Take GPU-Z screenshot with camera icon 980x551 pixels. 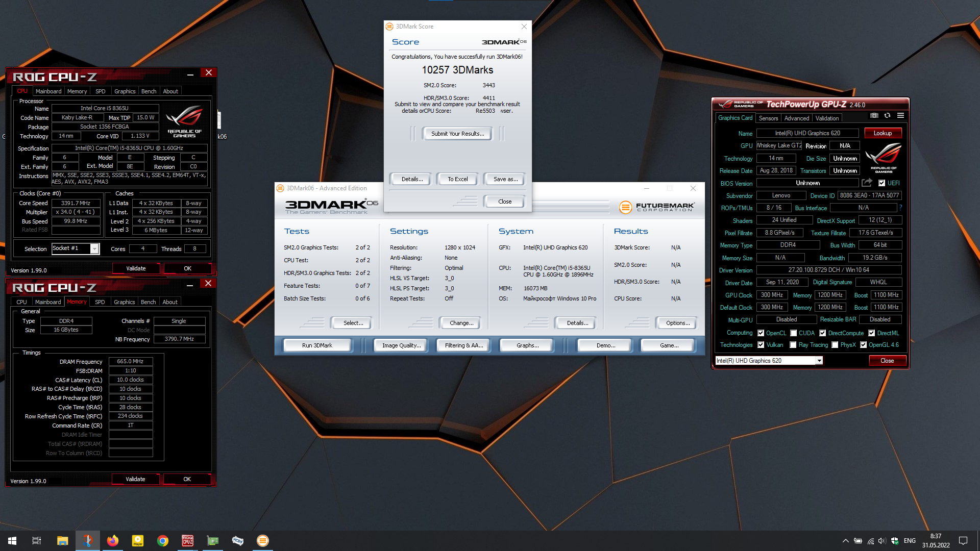tap(874, 116)
